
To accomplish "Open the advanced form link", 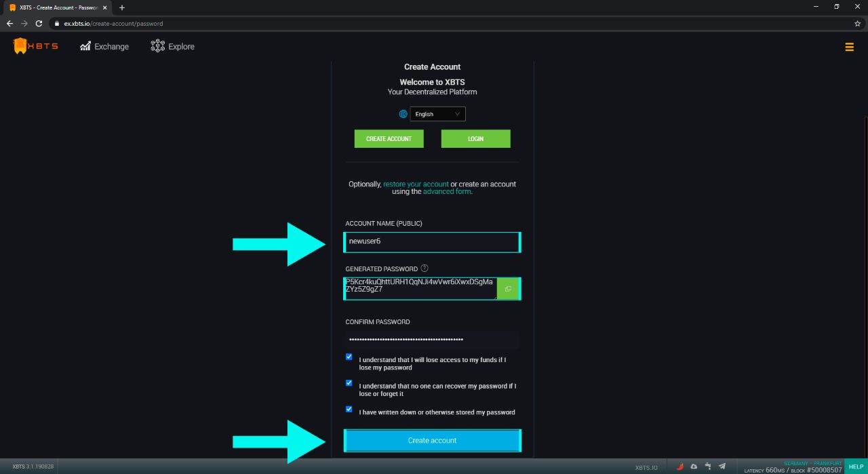I will [x=447, y=191].
